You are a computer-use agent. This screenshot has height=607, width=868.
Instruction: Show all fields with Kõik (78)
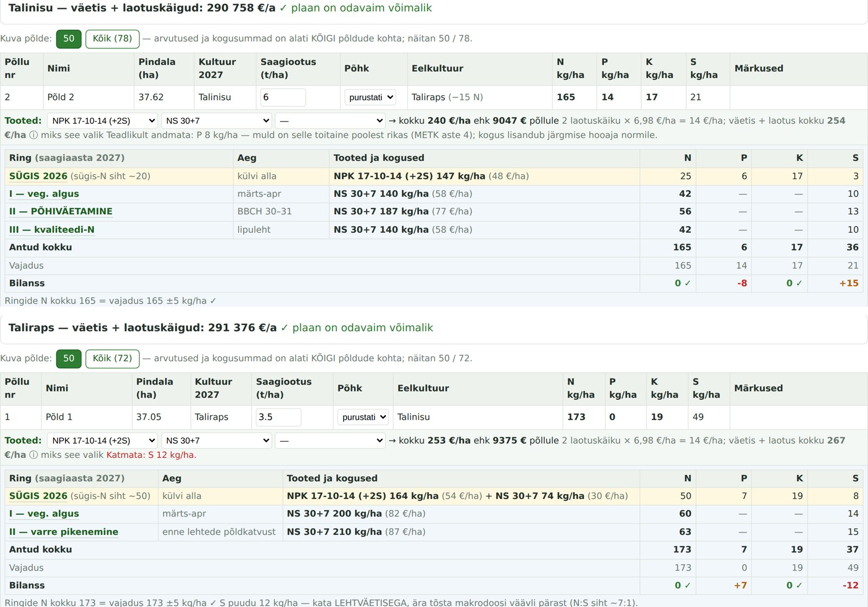point(112,39)
